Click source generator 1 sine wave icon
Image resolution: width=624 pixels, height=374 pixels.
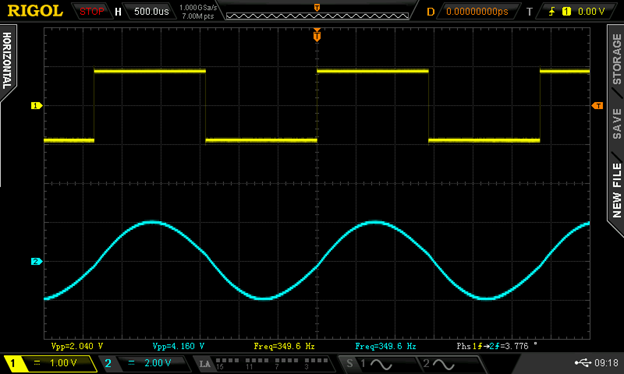pos(381,364)
